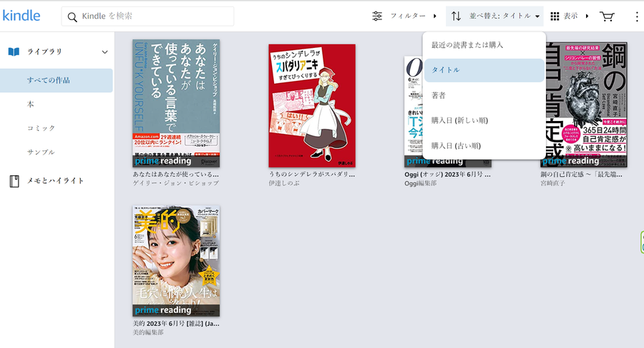Viewport: 644px width, 348px height.
Task: Open the shopping cart
Action: click(607, 16)
